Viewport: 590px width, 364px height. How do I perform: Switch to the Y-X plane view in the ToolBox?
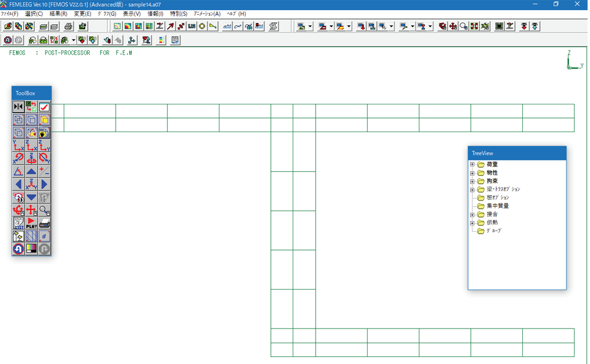pyautogui.click(x=18, y=146)
